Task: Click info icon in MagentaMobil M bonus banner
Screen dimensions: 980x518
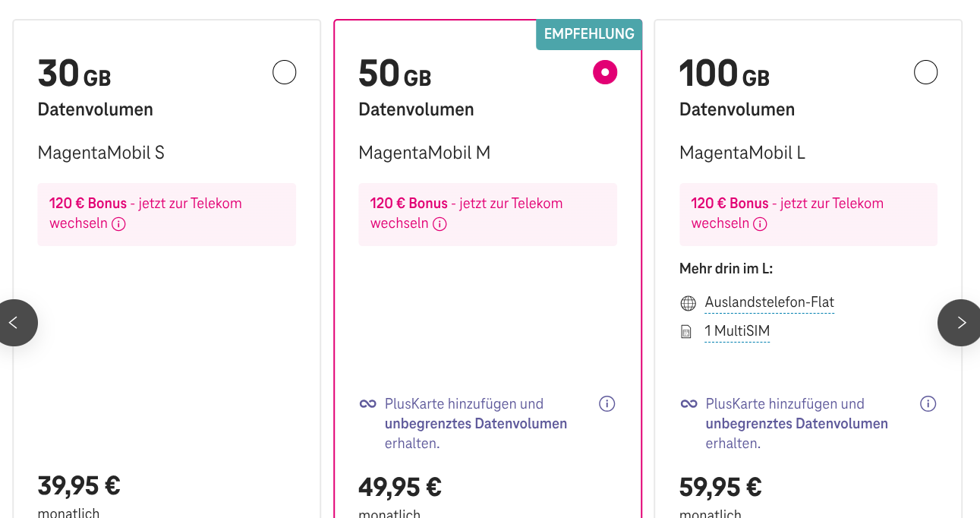Action: (440, 224)
